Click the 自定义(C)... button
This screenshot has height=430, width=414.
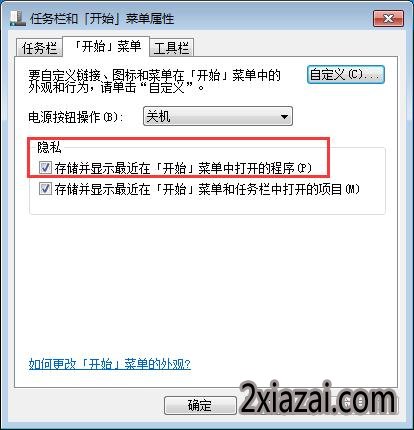click(x=346, y=74)
